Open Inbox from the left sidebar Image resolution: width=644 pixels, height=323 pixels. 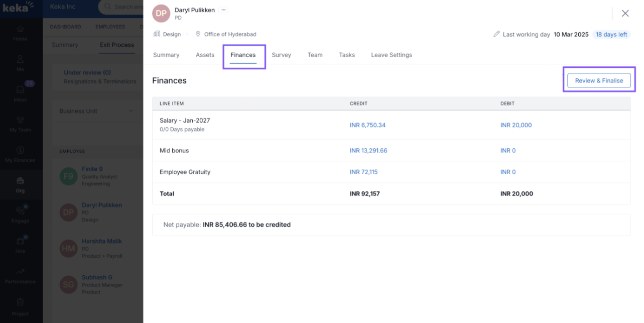click(21, 92)
